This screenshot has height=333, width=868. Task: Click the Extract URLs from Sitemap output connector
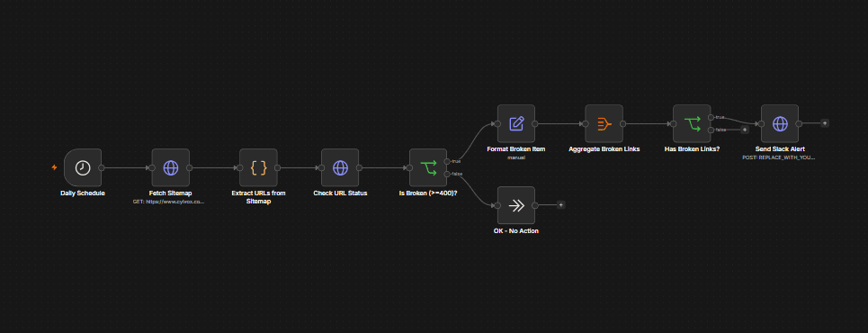[x=277, y=167]
